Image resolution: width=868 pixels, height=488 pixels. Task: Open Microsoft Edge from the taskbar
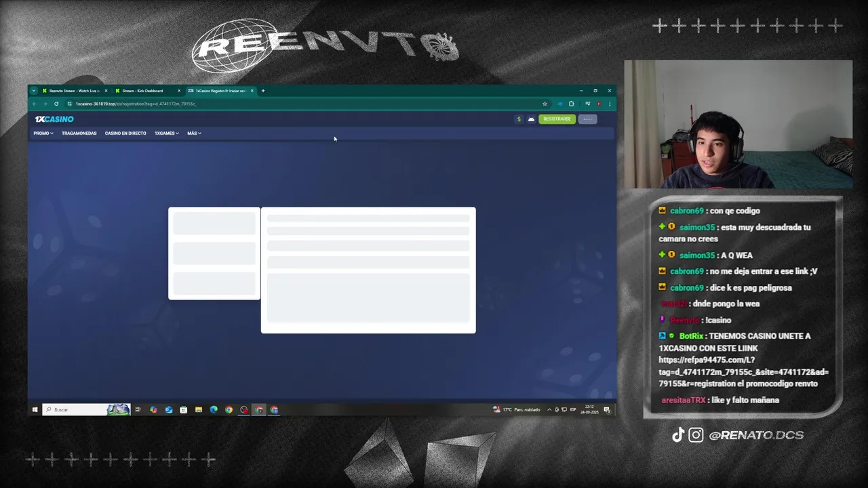click(214, 409)
